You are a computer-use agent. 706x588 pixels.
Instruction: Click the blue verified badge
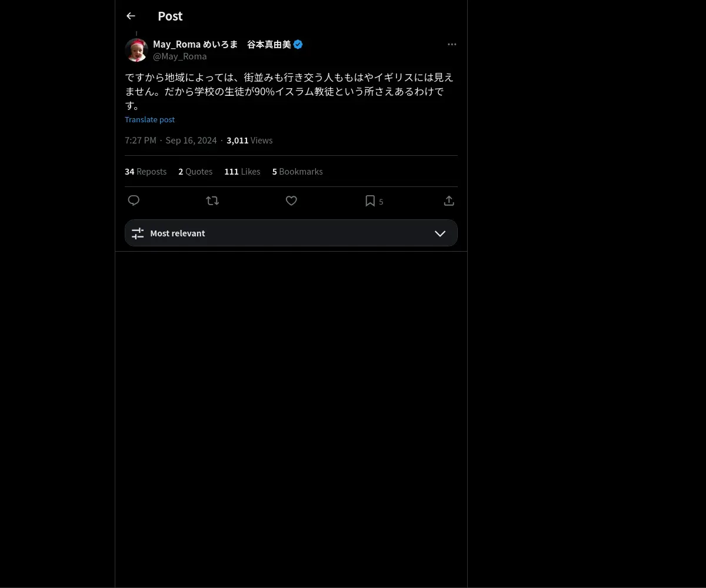[298, 44]
